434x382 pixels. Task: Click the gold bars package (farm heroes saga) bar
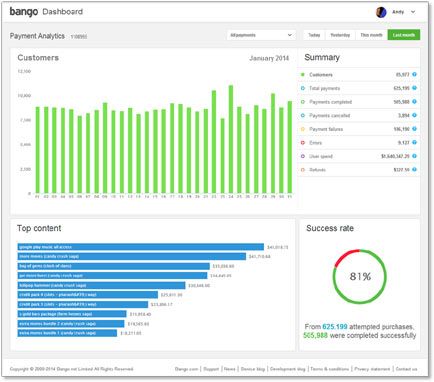(72, 314)
